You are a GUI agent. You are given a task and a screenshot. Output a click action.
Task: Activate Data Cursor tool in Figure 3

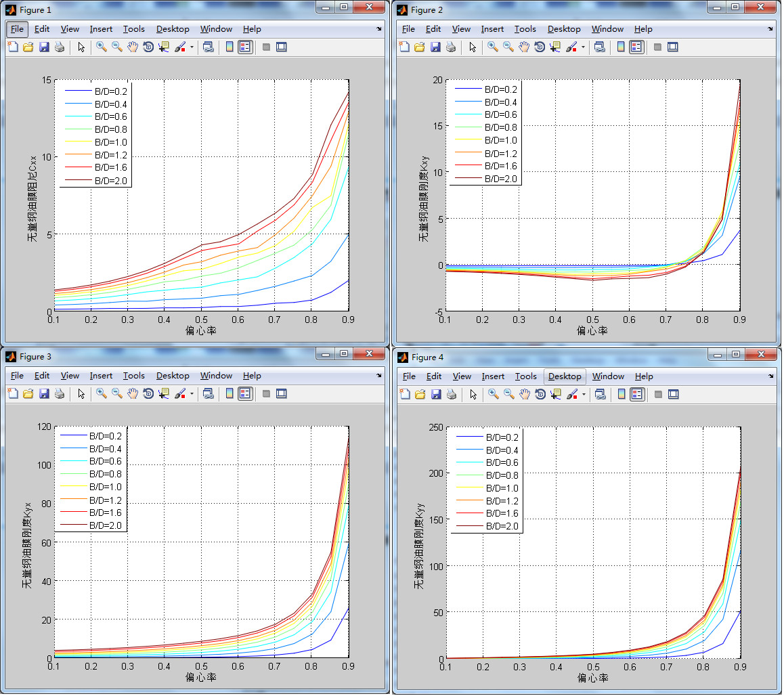(164, 393)
